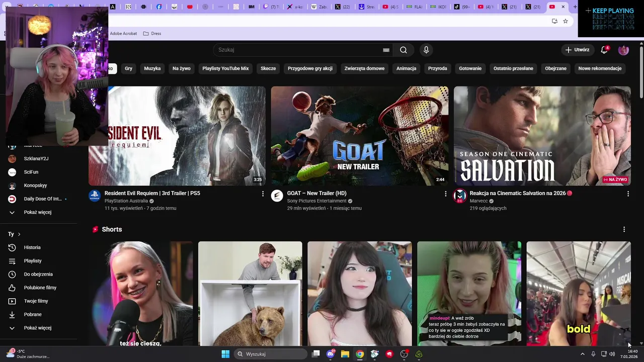Open Konopskyy subscription channel
This screenshot has width=644, height=362.
pyautogui.click(x=35, y=186)
